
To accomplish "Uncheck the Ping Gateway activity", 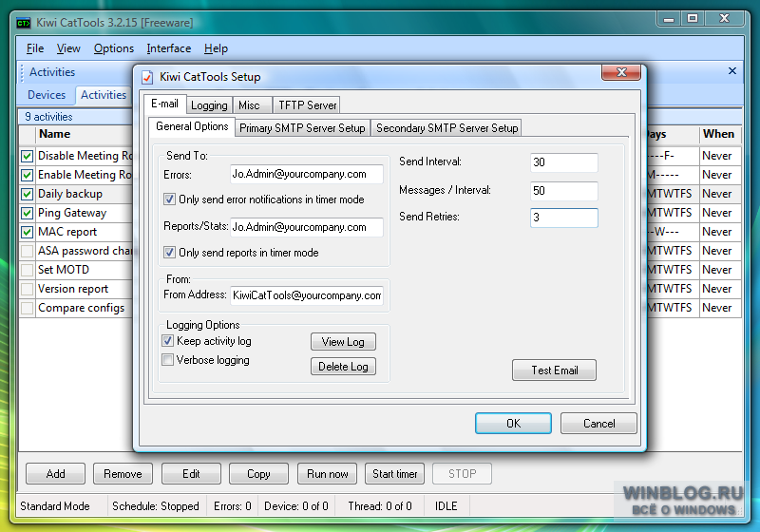I will (x=28, y=213).
